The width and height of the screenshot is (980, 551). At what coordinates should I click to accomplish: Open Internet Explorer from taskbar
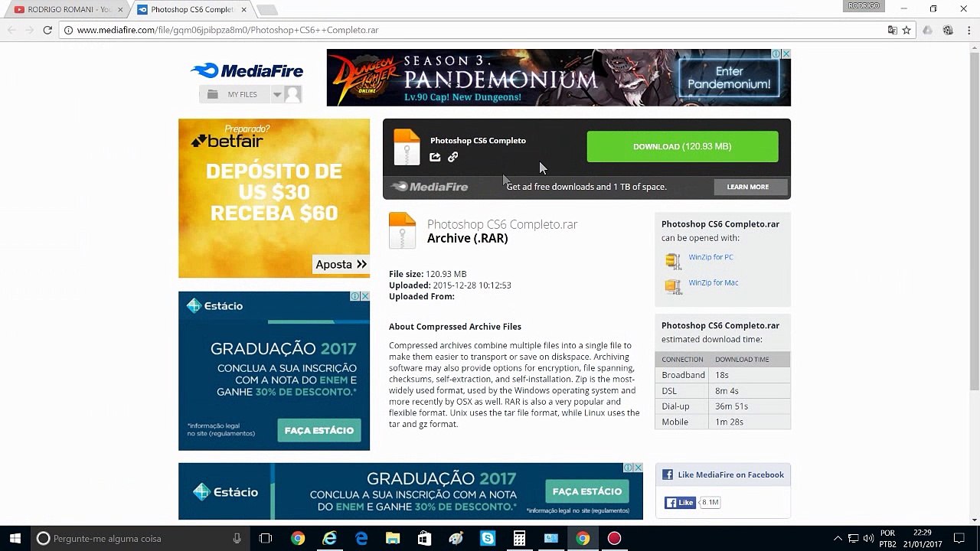[329, 539]
